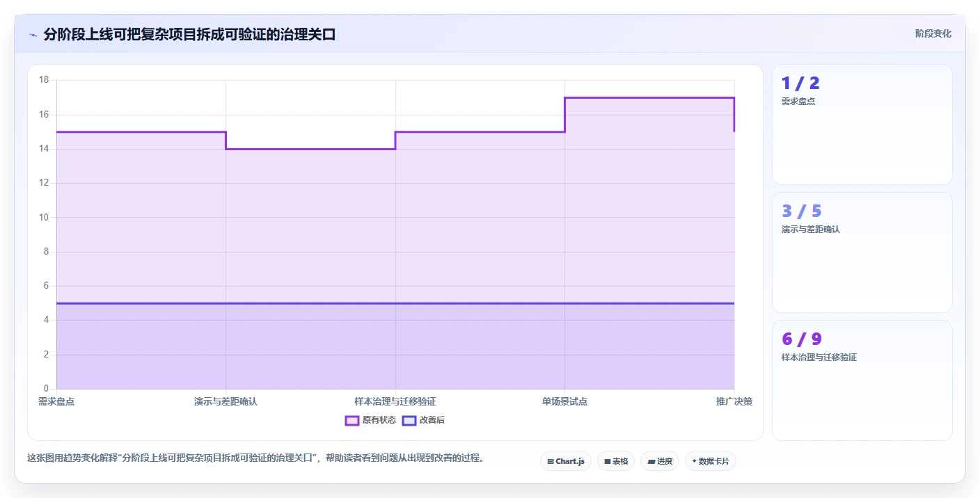Click the chart title 分阶段上线可把复杂项目拆成可验证的治理关口

click(189, 34)
